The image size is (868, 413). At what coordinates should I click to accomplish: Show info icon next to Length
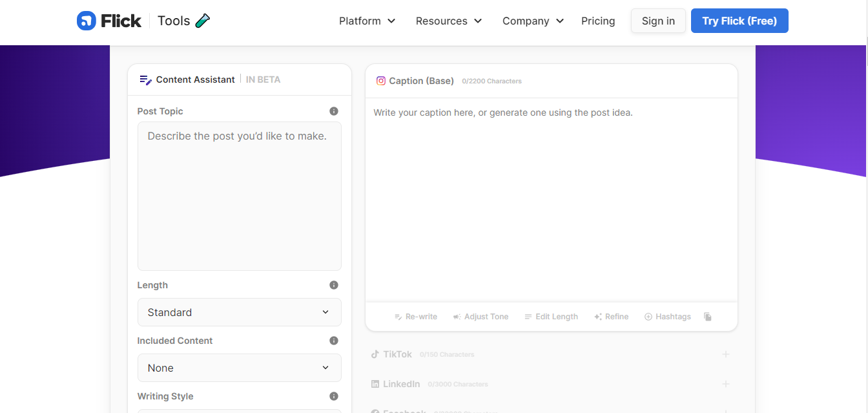tap(334, 285)
